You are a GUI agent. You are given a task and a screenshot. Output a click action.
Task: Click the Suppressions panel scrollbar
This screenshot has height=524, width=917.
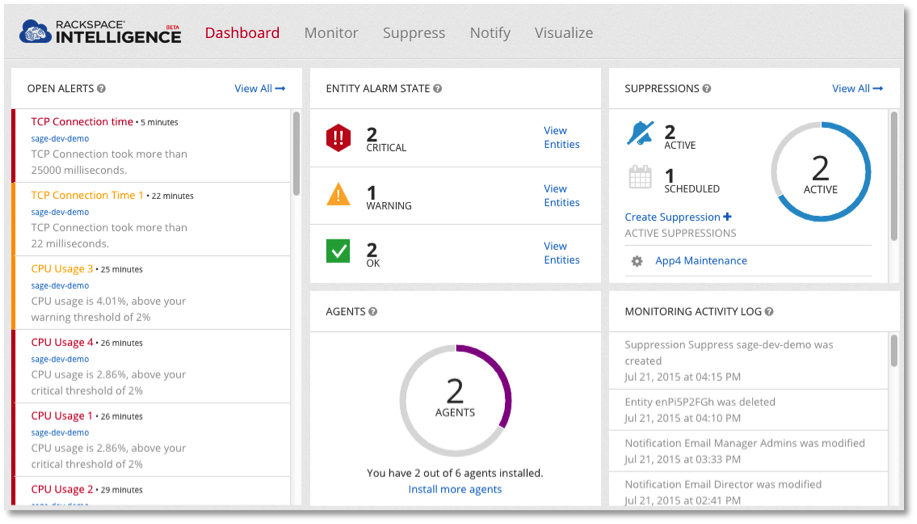tap(894, 176)
